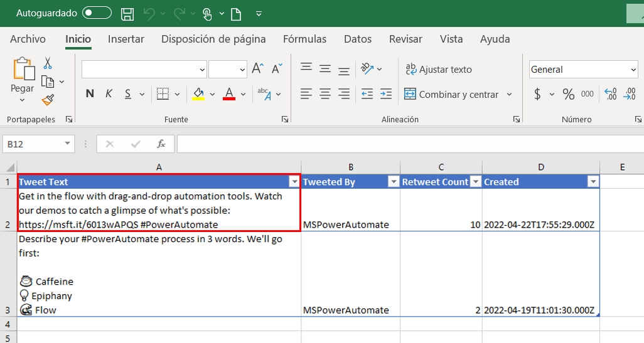Apply the yellow fill color
The image size is (644, 343).
[x=198, y=94]
